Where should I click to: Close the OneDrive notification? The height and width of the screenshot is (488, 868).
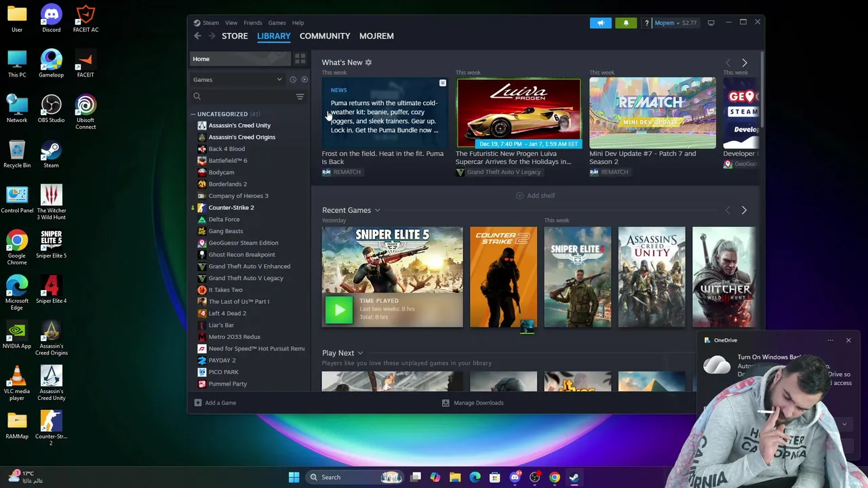coord(848,340)
